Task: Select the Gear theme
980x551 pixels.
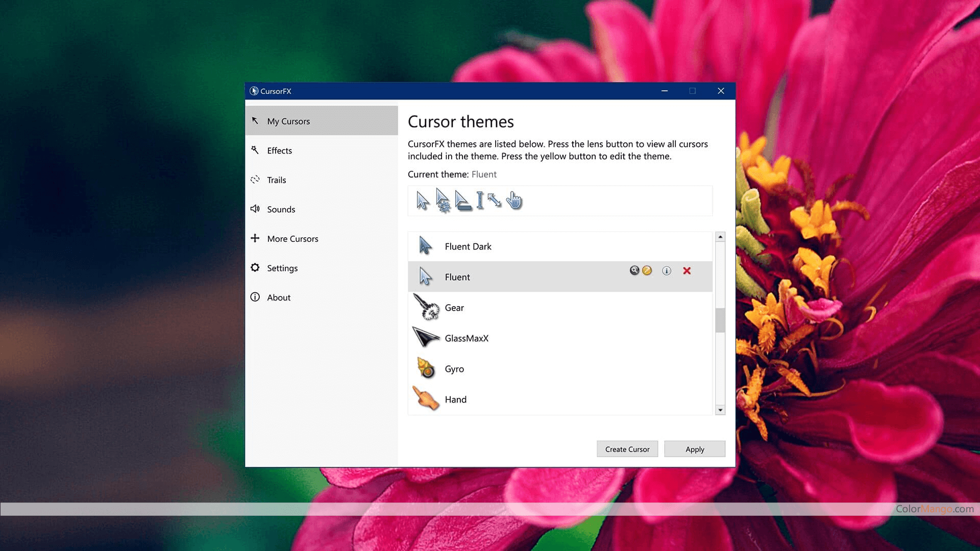Action: pyautogui.click(x=560, y=308)
